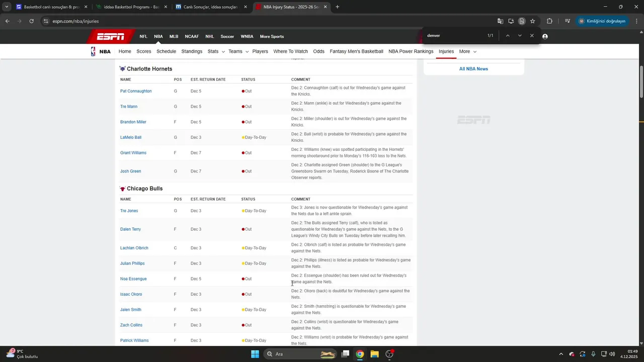Screen dimensions: 644x362
Task: Bookmark this page with star icon
Action: 532,21
